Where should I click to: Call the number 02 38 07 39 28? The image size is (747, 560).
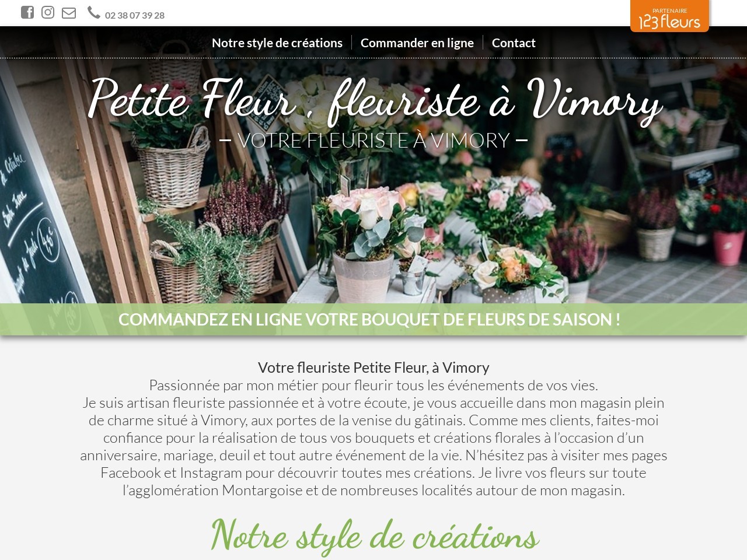135,15
